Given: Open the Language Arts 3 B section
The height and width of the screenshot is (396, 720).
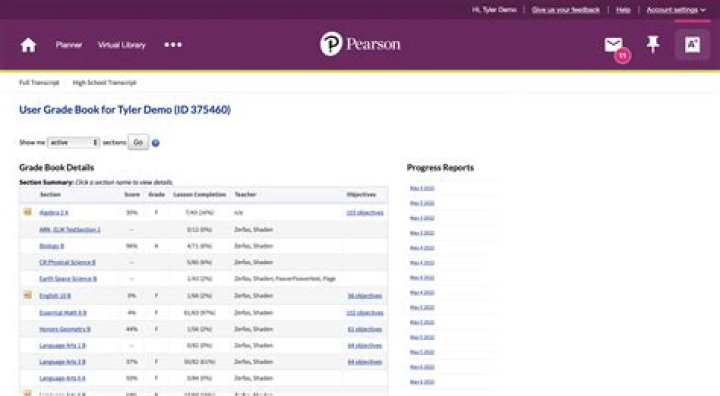Looking at the screenshot, I should coord(62,362).
